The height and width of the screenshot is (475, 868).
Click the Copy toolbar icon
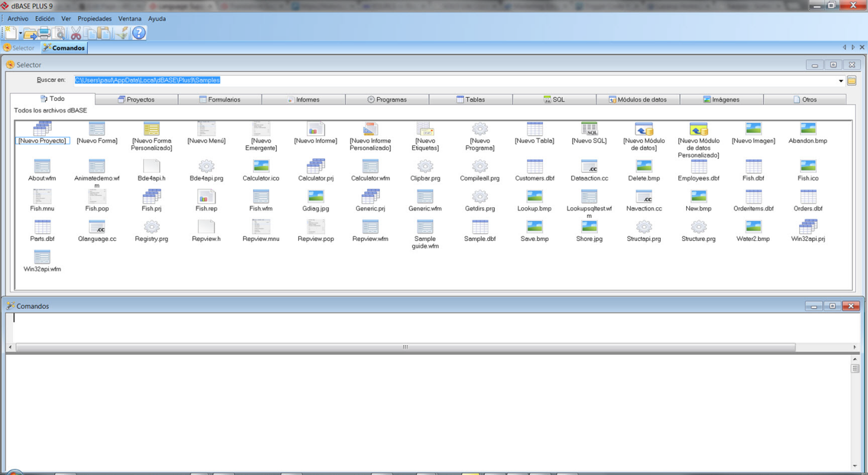point(90,33)
